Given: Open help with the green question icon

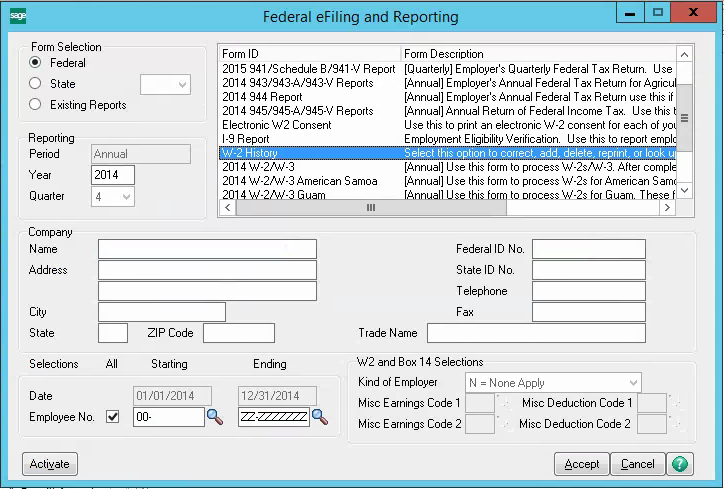Looking at the screenshot, I should [681, 464].
